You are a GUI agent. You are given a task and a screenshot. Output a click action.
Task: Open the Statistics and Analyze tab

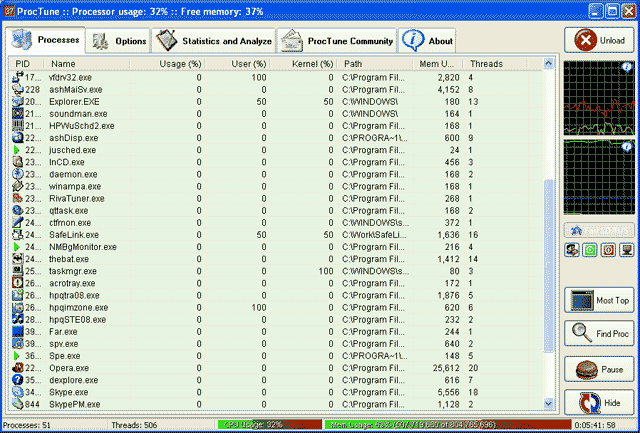click(213, 40)
